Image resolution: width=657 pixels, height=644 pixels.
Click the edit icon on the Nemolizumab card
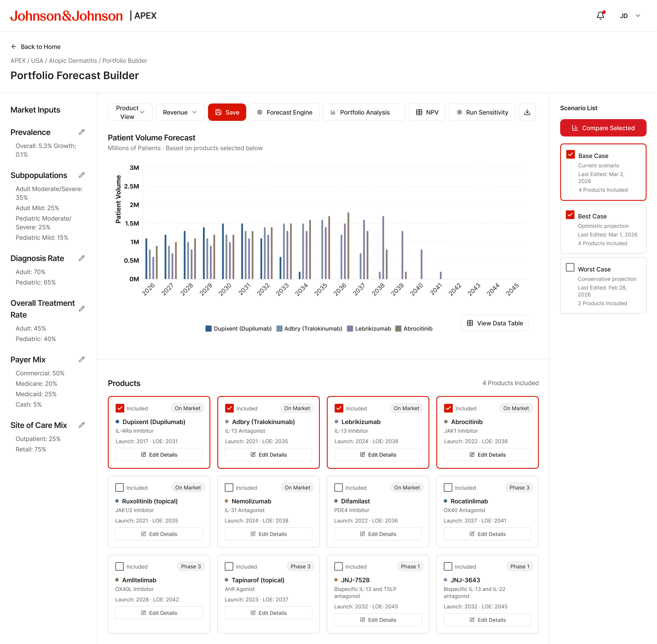click(x=253, y=534)
